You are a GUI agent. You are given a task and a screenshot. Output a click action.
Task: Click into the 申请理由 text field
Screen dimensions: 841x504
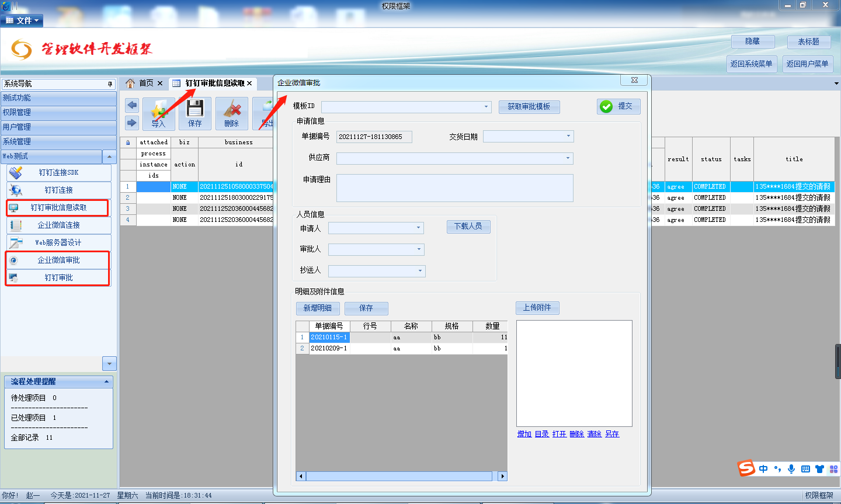(x=454, y=188)
